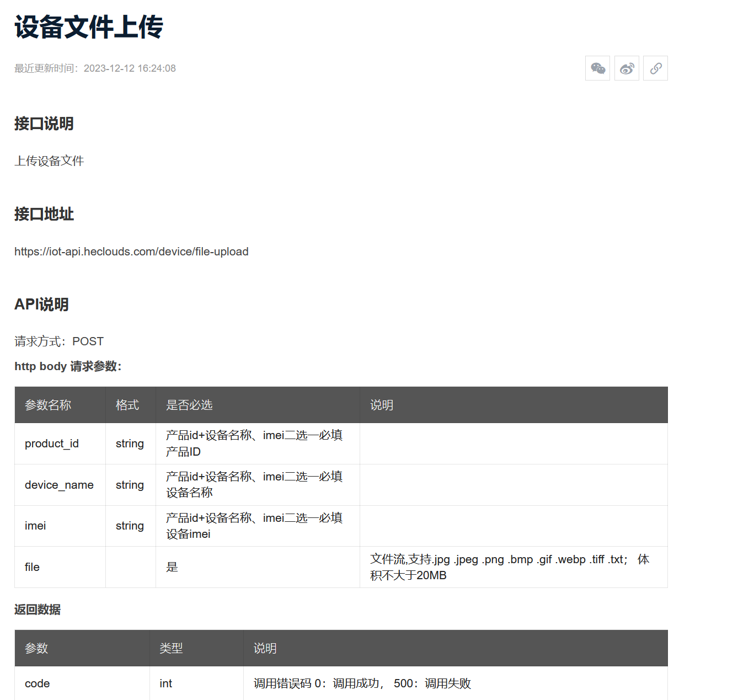Click the 参数 header in the return table
Screen dimensions: 738x700
(82, 648)
